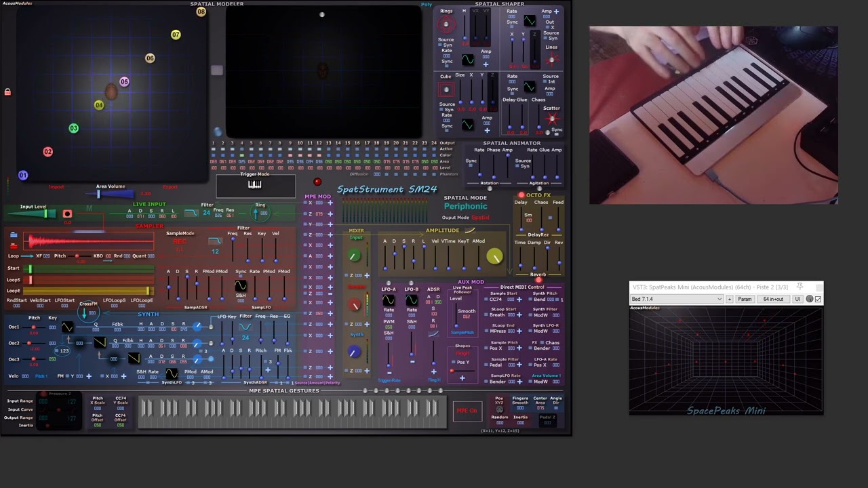This screenshot has width=868, height=488.
Task: Open the Sampler blue folder icon
Action: pos(14,235)
